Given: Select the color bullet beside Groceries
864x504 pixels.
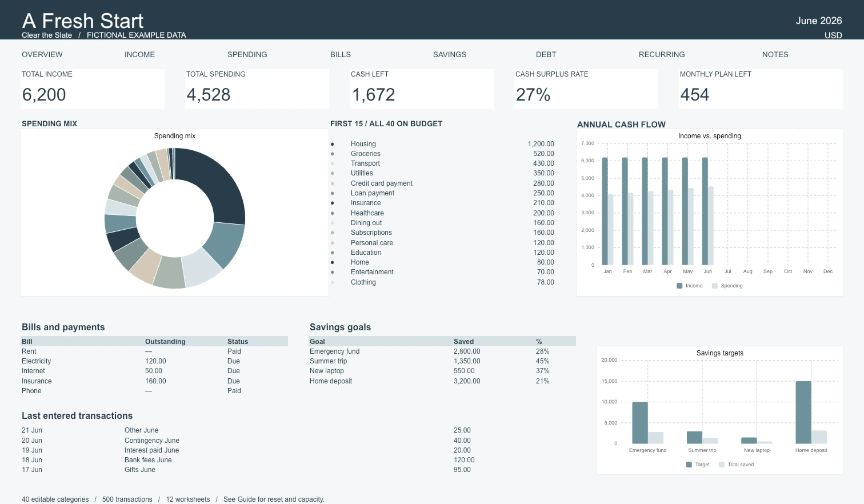Looking at the screenshot, I should (x=332, y=154).
